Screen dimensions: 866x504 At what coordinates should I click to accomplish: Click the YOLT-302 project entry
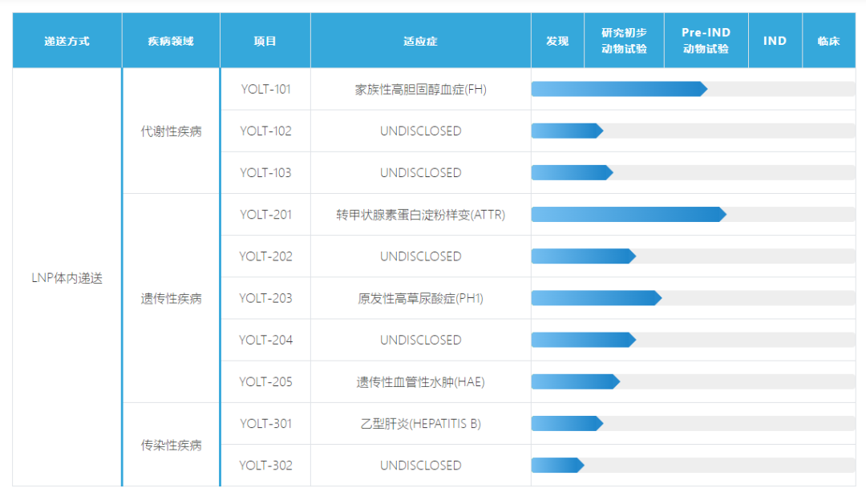coord(265,466)
